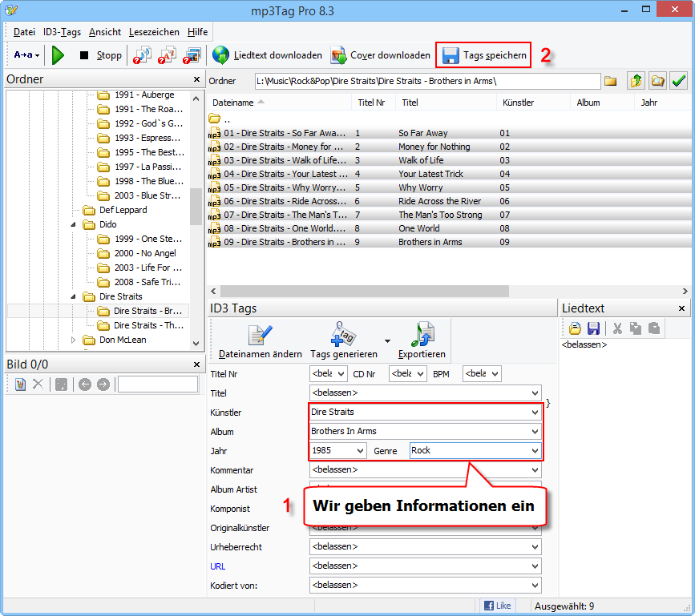Go up one folder level
The width and height of the screenshot is (695, 616).
coord(636,81)
